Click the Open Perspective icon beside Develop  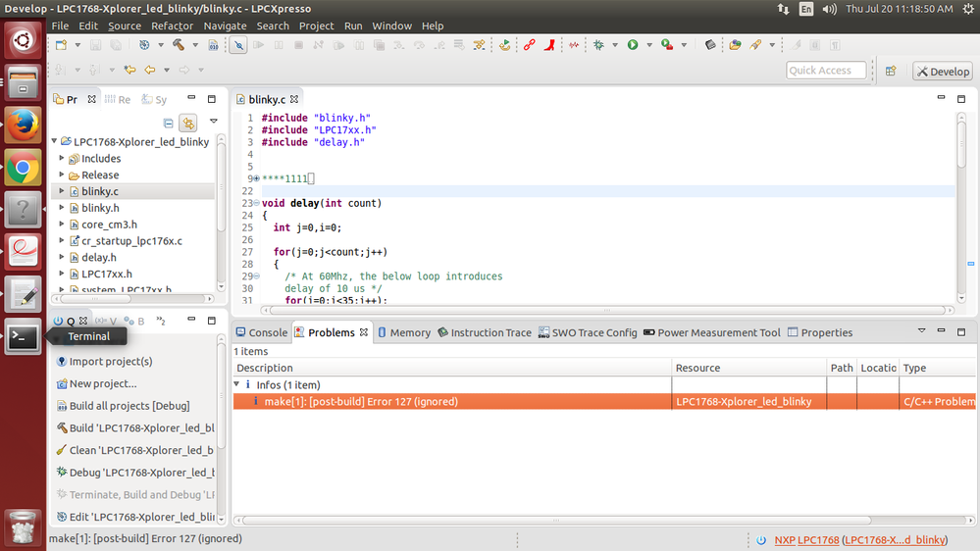891,71
